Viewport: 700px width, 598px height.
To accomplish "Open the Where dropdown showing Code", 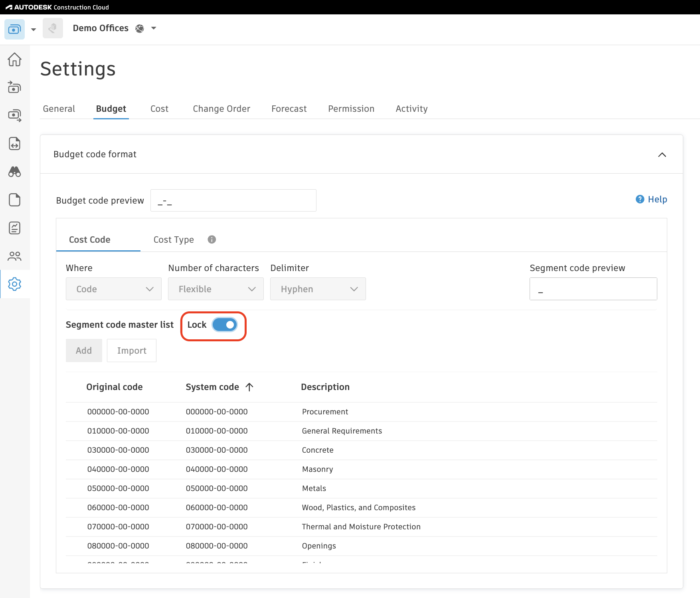I will (x=113, y=289).
